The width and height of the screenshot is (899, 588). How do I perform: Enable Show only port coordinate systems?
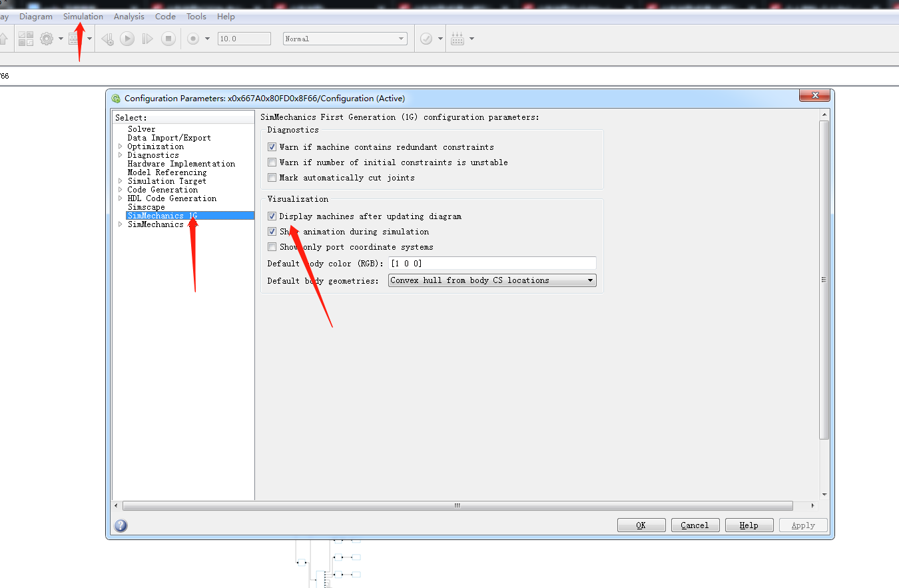[272, 247]
